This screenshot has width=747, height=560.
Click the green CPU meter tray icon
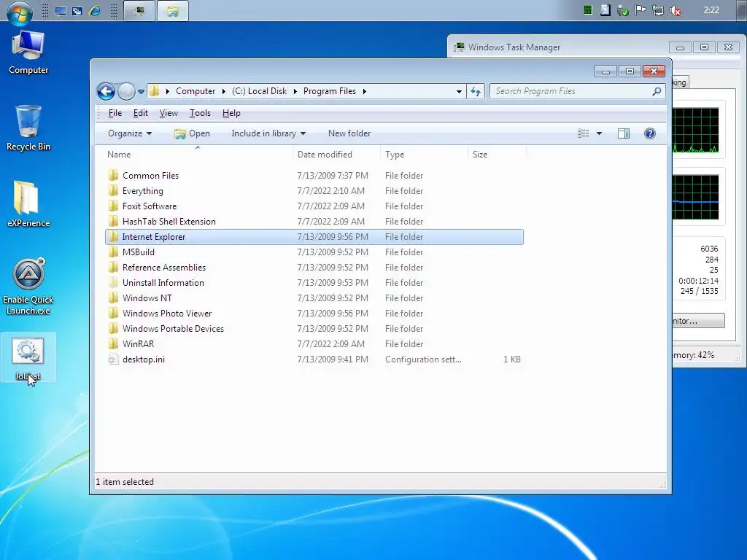click(x=588, y=10)
